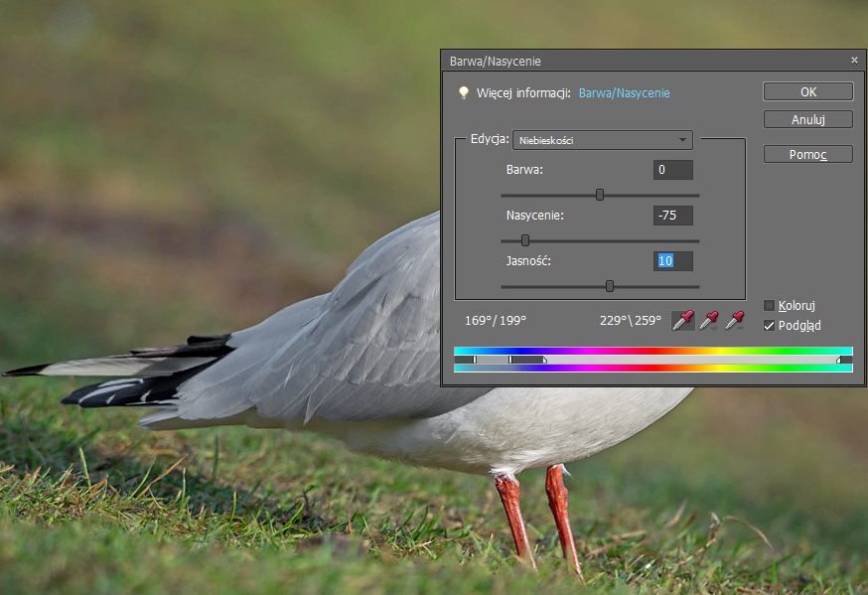Click the Barwa value field showing 0

(673, 170)
